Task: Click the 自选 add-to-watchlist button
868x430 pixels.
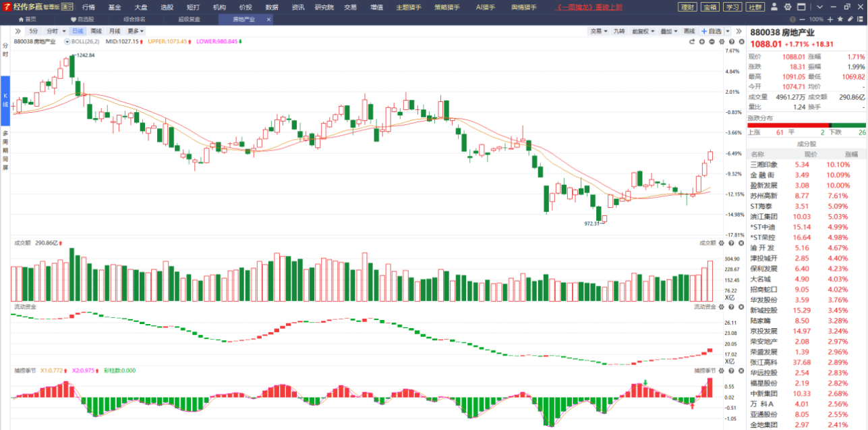Action: (x=712, y=31)
